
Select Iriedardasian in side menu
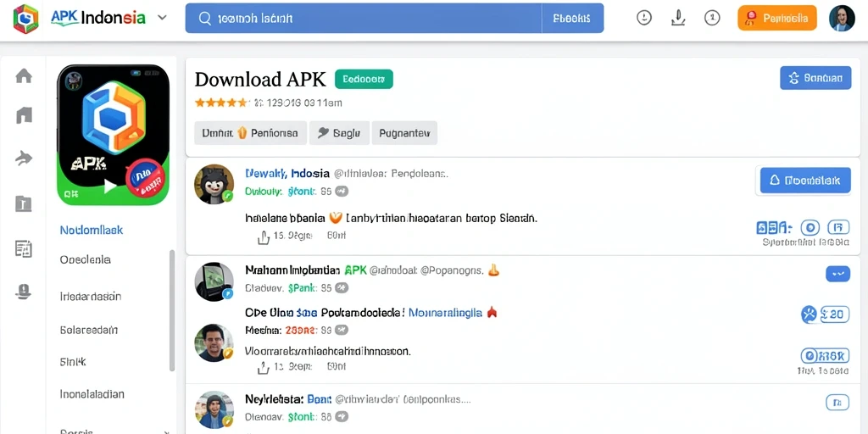90,296
